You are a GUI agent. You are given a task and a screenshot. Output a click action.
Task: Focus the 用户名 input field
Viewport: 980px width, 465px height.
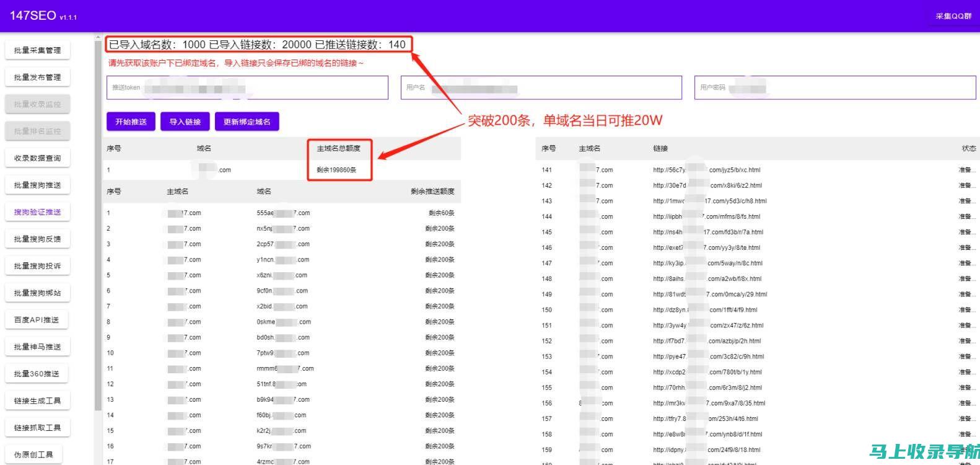pos(541,87)
